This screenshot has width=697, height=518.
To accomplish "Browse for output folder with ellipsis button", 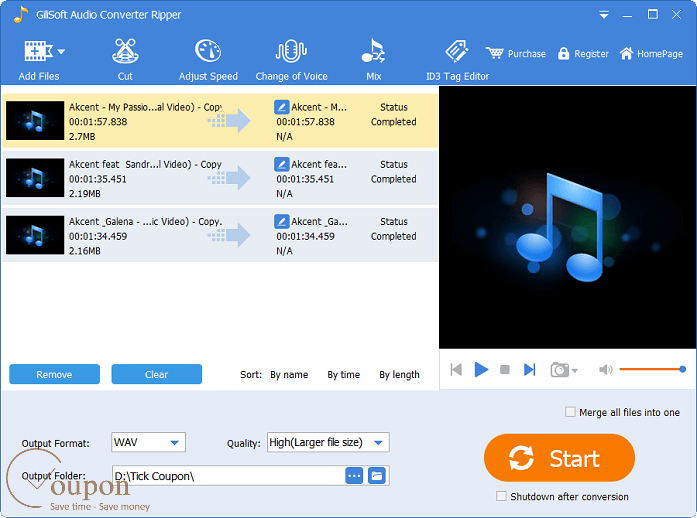I will point(354,476).
